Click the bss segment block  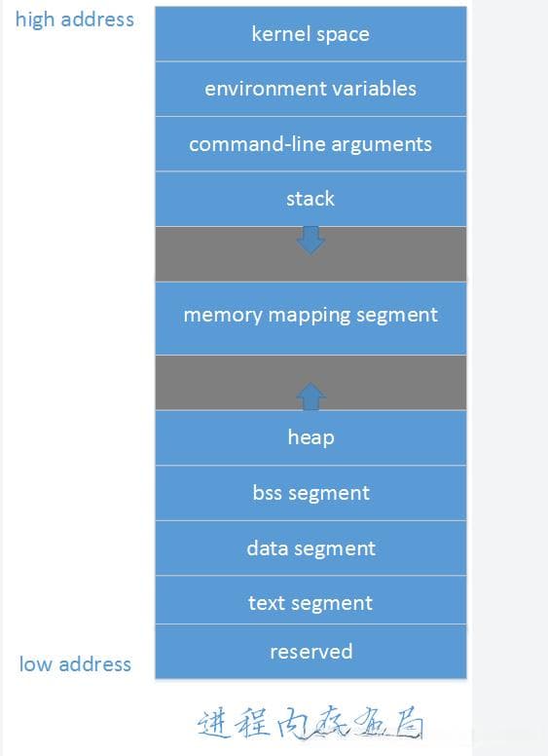[311, 493]
